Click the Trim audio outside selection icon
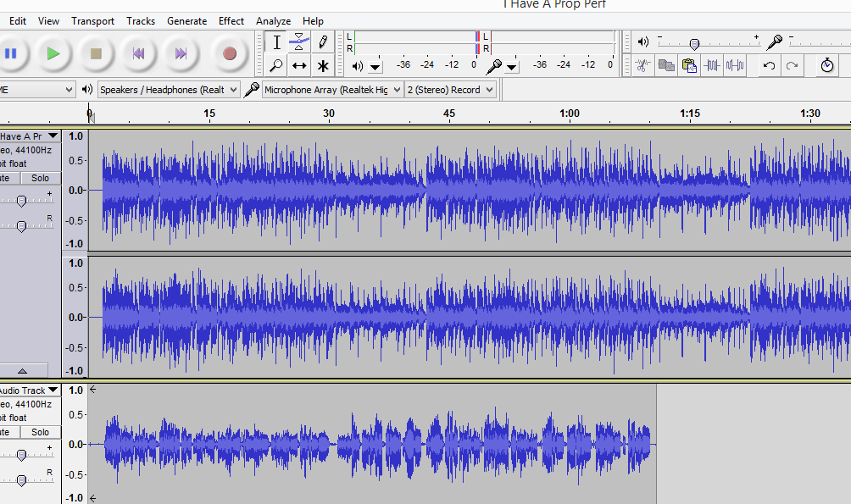 [710, 64]
